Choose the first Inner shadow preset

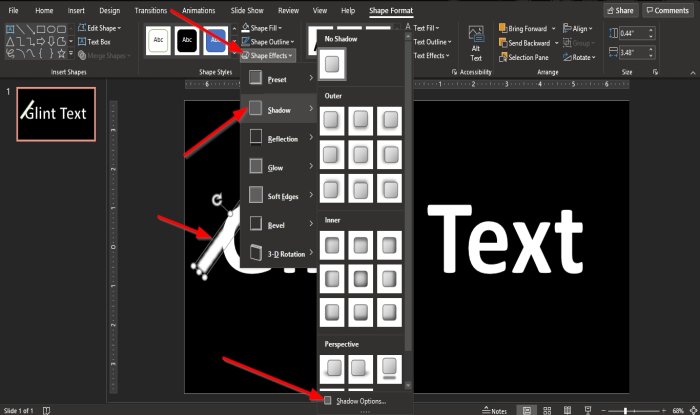point(334,243)
